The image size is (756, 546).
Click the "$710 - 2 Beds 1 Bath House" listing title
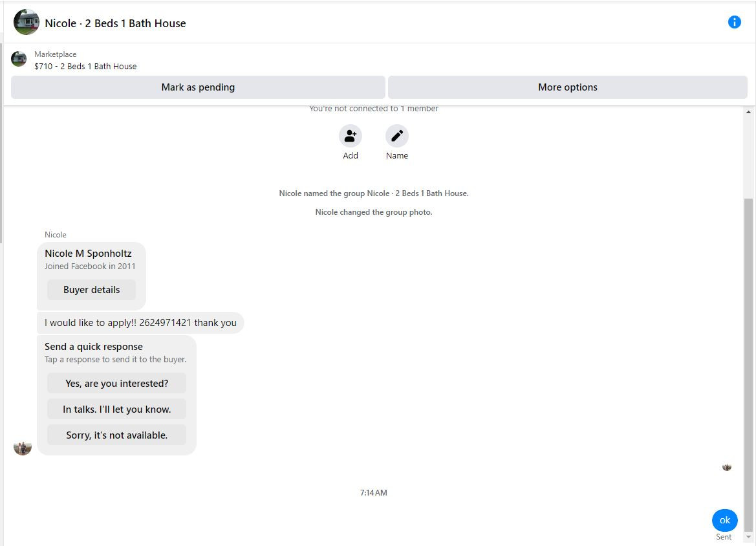click(x=85, y=67)
